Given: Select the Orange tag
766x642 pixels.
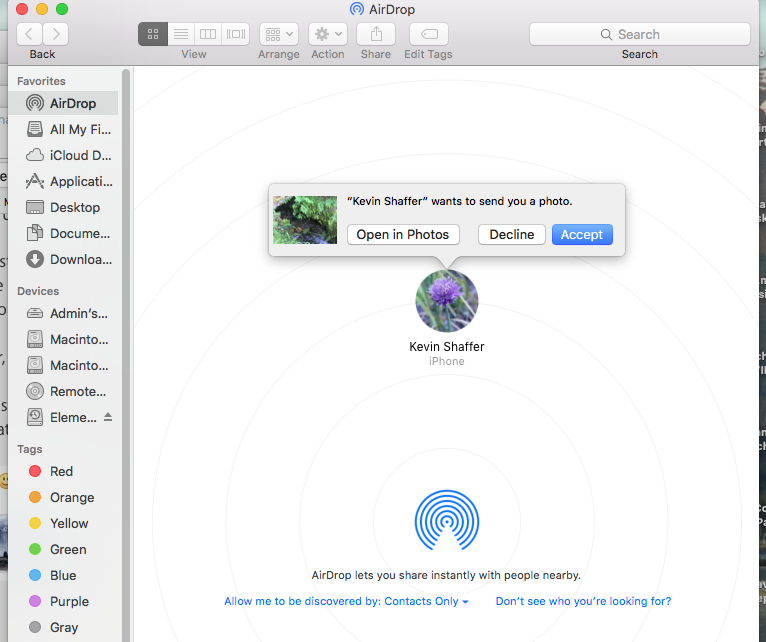Looking at the screenshot, I should pos(61,497).
